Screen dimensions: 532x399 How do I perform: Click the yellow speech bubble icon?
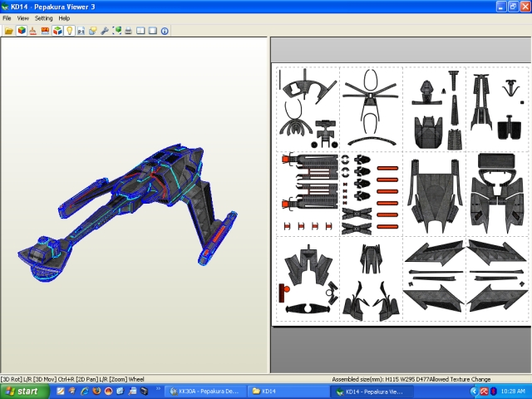[92, 31]
